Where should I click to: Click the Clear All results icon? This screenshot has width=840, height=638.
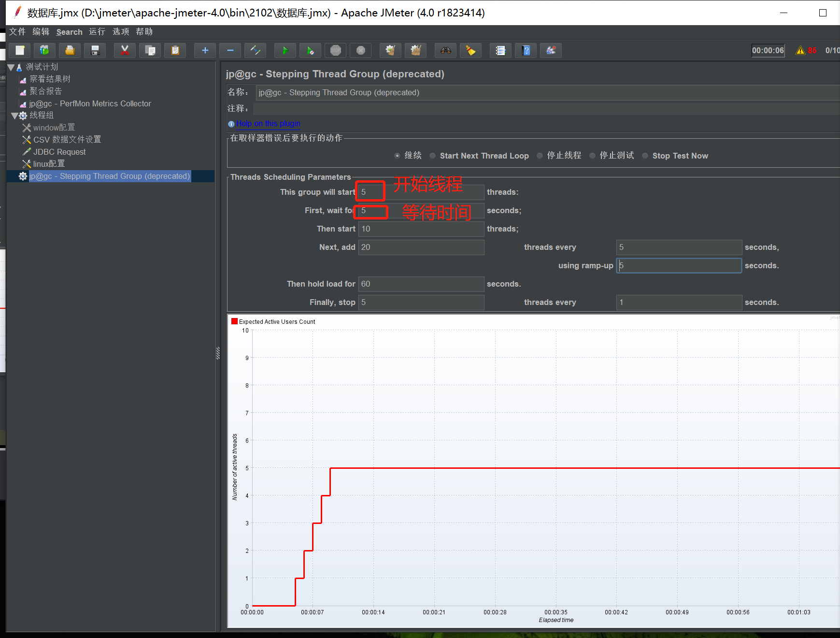tap(415, 50)
